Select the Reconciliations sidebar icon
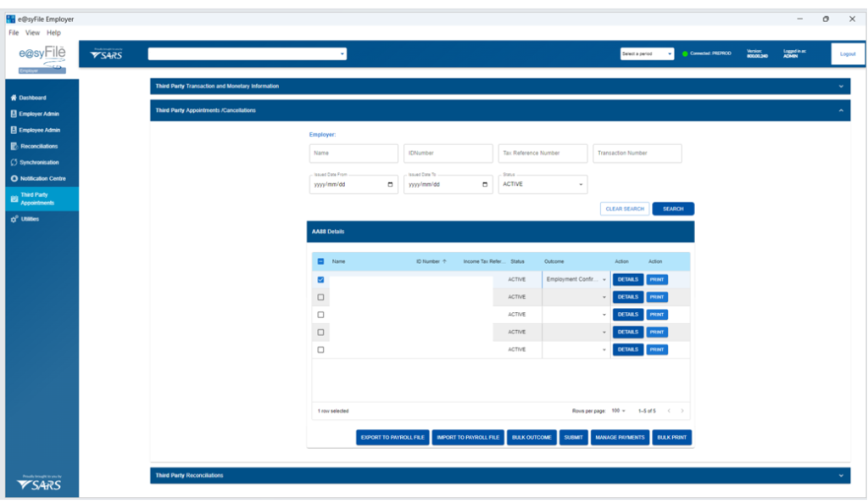 [x=14, y=146]
